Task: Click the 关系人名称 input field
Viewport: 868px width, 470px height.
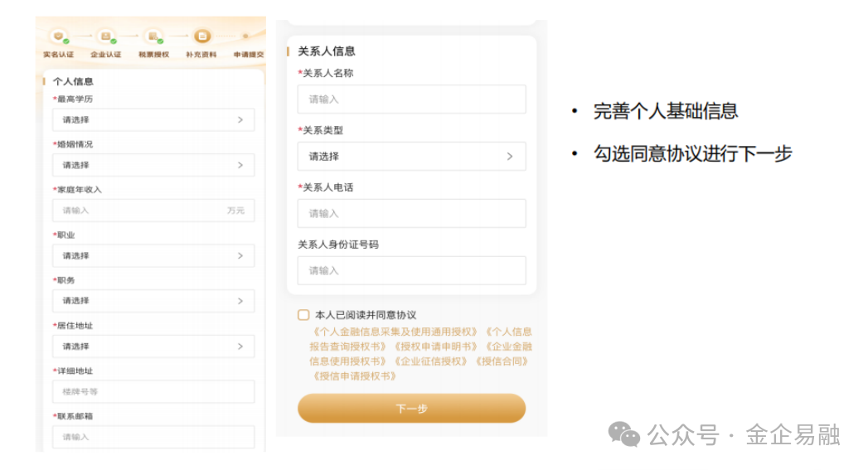Action: pos(411,99)
